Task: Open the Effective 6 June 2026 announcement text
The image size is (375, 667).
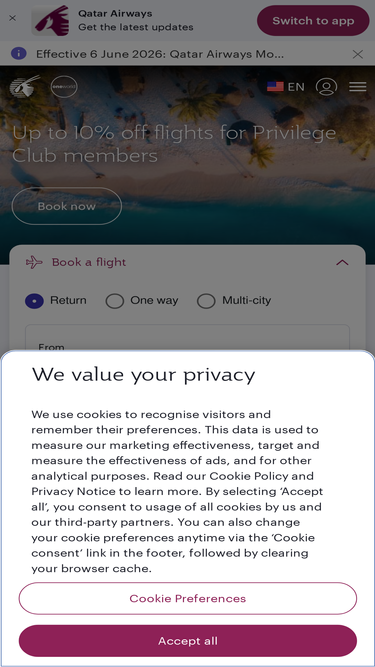Action: click(x=160, y=54)
